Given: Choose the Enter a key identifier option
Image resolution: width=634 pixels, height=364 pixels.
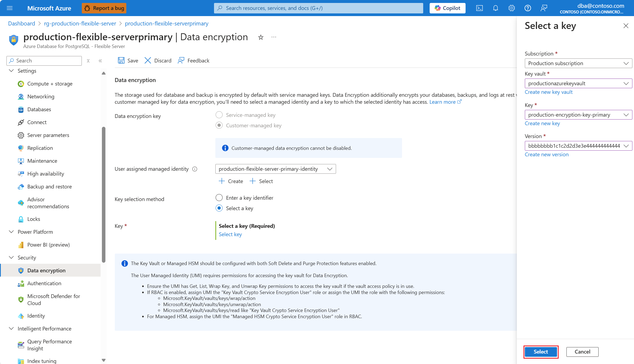Looking at the screenshot, I should 219,198.
